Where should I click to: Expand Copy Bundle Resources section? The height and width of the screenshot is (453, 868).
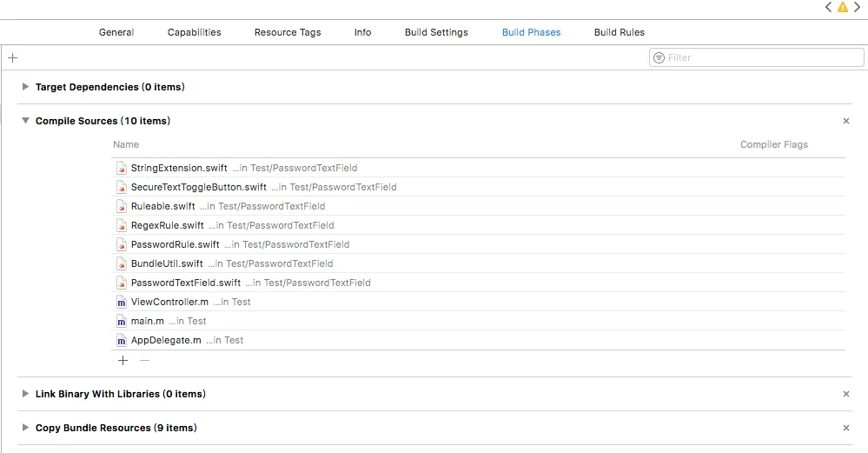tap(25, 427)
